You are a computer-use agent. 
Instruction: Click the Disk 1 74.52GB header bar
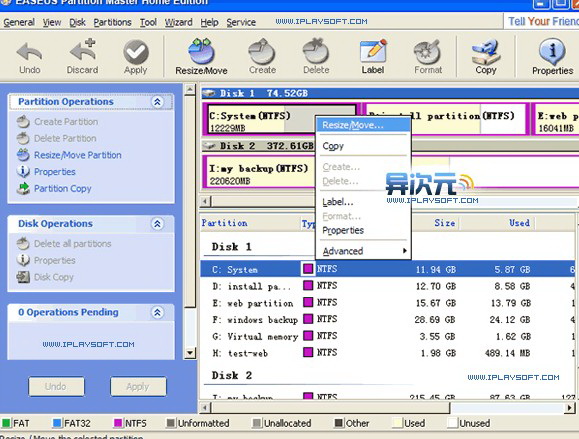pyautogui.click(x=390, y=93)
